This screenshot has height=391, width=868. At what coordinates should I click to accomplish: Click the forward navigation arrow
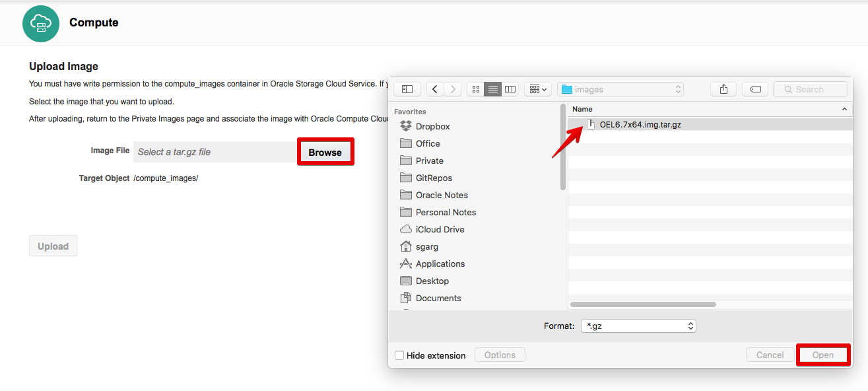coord(452,89)
